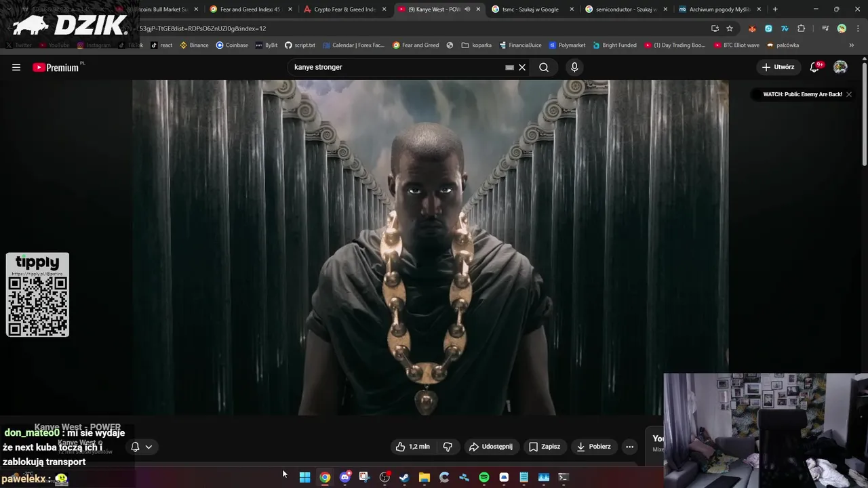Open the FinancialJuice bookmark
The width and height of the screenshot is (868, 488).
(x=520, y=45)
